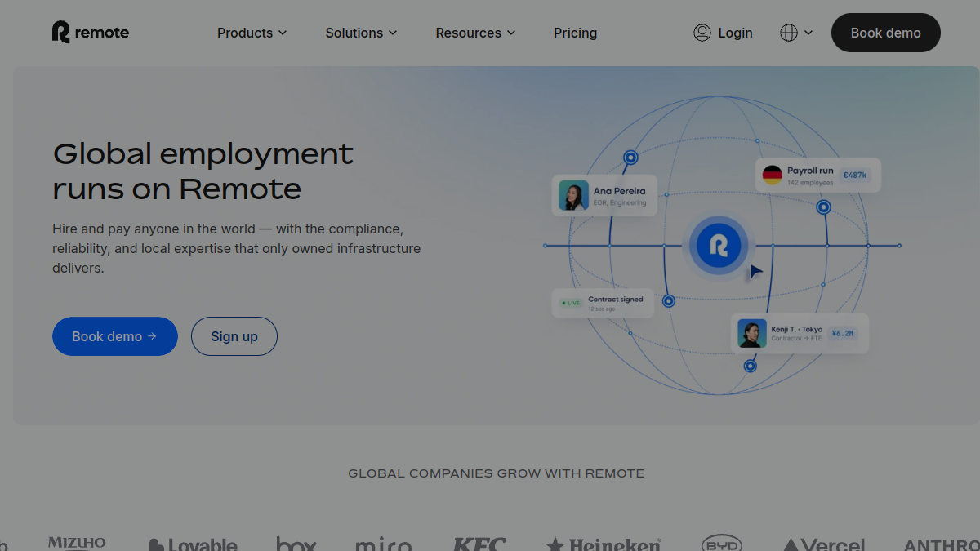Viewport: 980px width, 551px height.
Task: Open the Products dropdown menu
Action: (x=252, y=33)
